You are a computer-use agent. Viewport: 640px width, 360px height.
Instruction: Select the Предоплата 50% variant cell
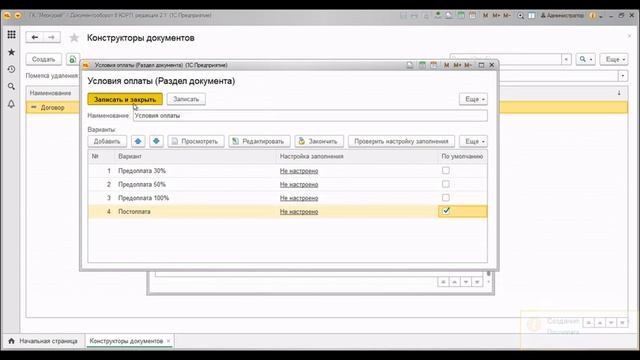[x=195, y=184]
